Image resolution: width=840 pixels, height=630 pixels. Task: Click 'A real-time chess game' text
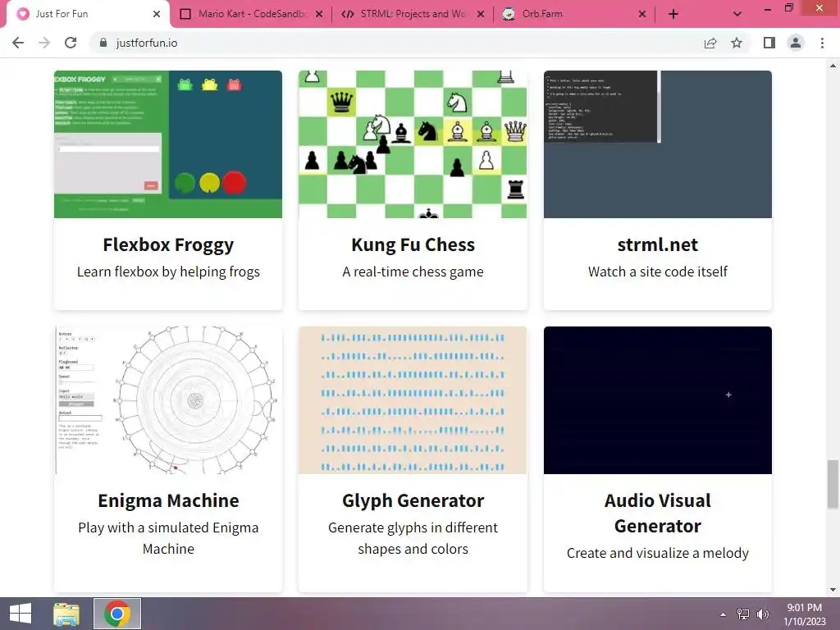coord(413,272)
